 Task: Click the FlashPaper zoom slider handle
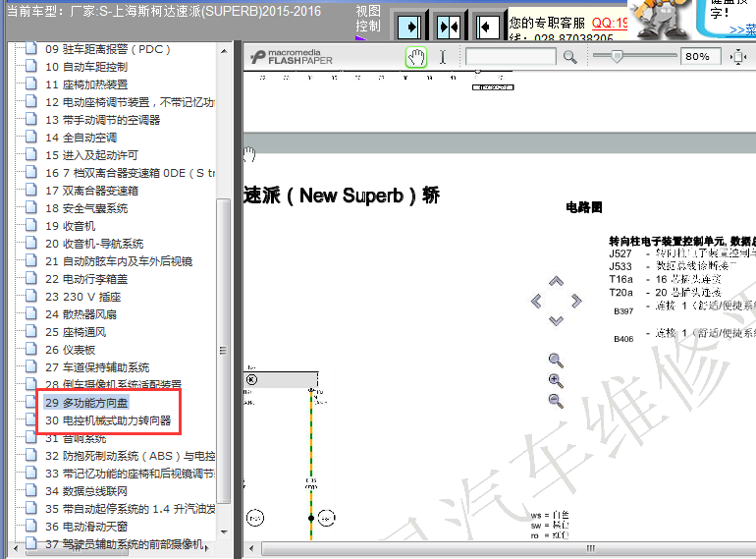617,56
